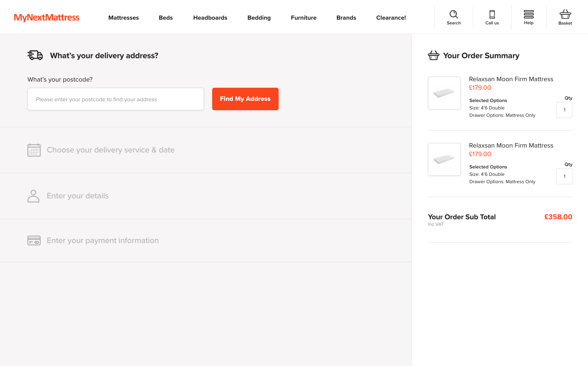Viewport: 588px width, 366px height.
Task: Click the person icon beside Enter your details
Action: [x=33, y=196]
